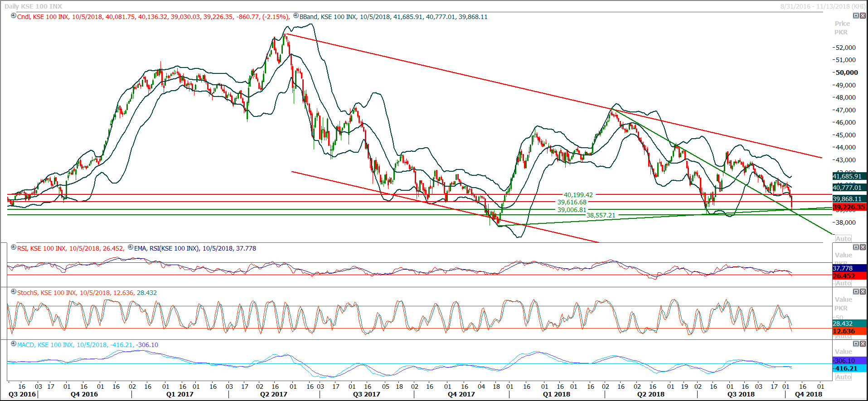Click the Q3 2018 time axis label
Viewport: 868px width, 401px height.
click(x=741, y=394)
